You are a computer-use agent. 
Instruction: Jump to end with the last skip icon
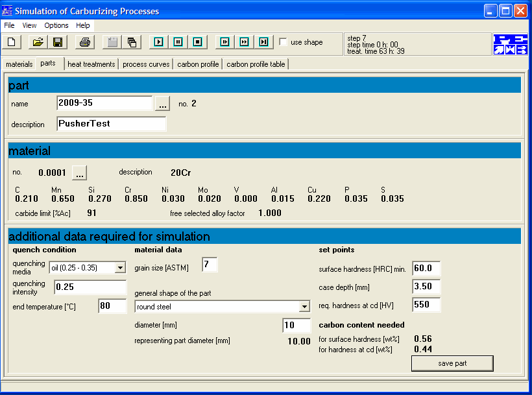(263, 42)
